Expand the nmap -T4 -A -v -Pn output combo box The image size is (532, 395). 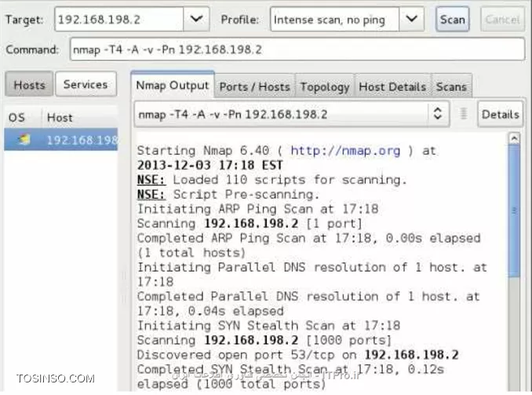(292, 114)
